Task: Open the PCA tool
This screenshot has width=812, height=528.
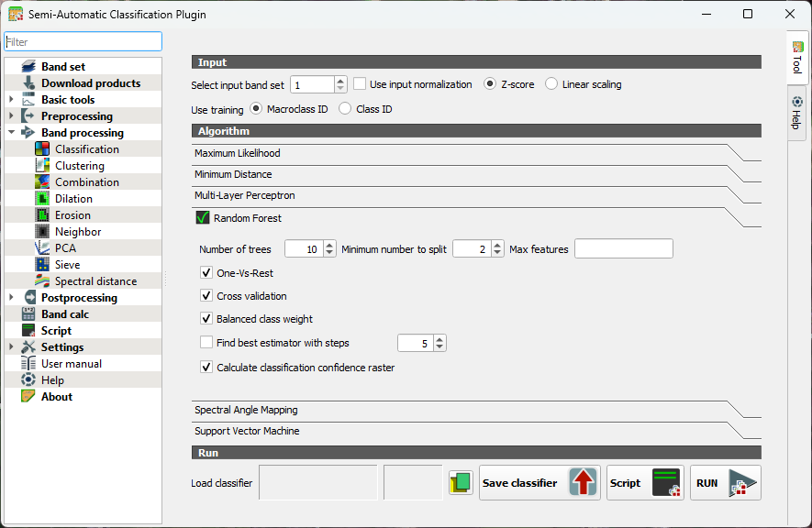Action: [x=42, y=248]
